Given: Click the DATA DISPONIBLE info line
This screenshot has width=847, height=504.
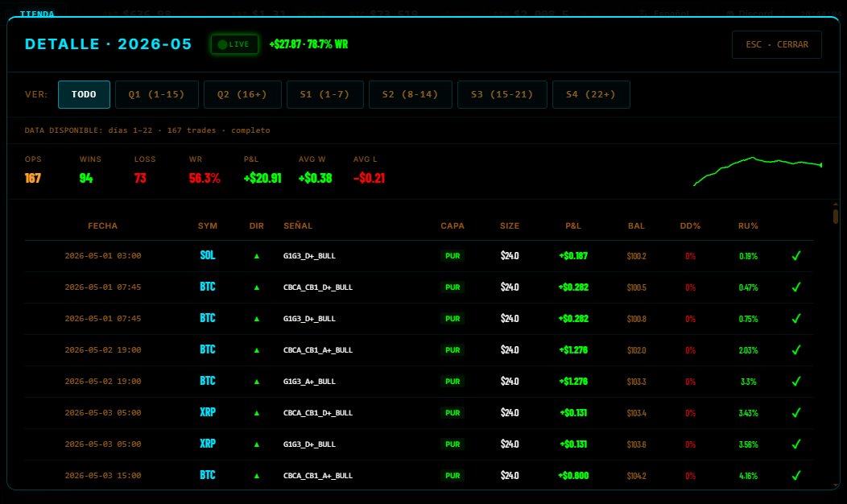Looking at the screenshot, I should pos(147,130).
